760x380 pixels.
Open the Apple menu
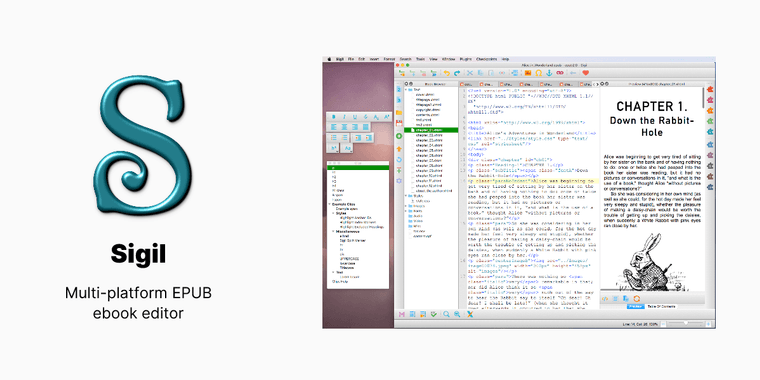(x=329, y=59)
